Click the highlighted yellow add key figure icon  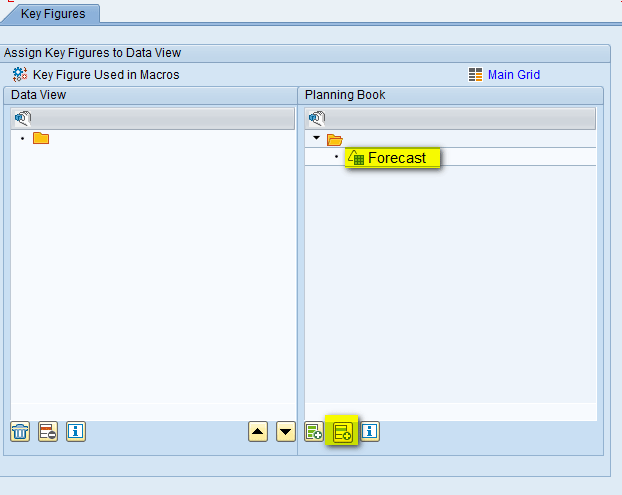pos(343,432)
